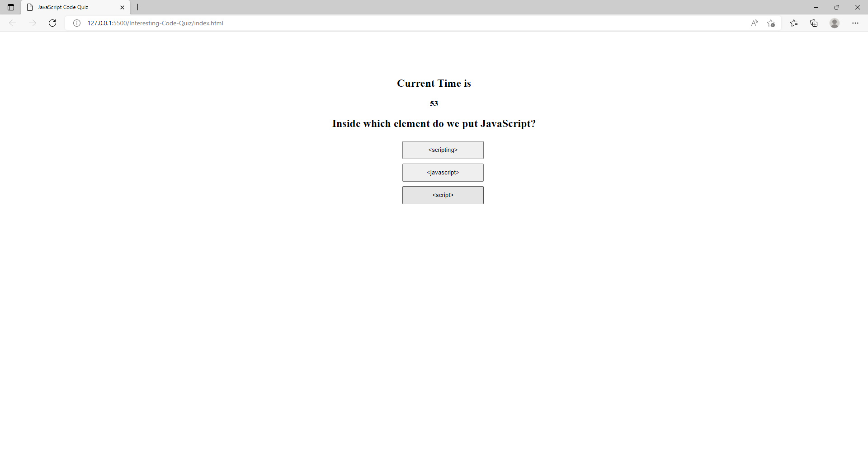Select the JavaScript Code Quiz tab
Image resolution: width=868 pixels, height=470 pixels.
[68, 7]
